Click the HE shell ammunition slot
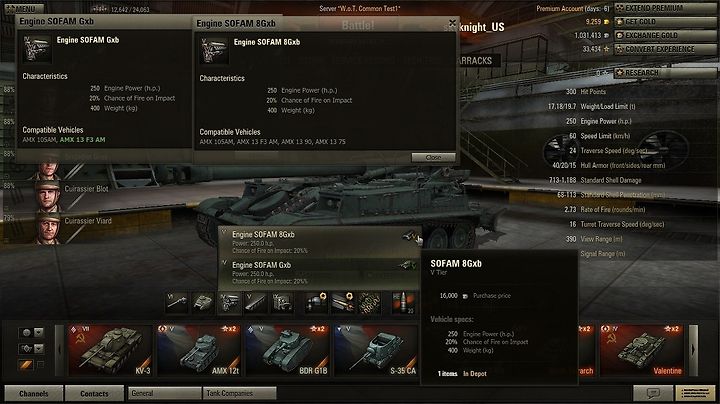Image resolution: width=720 pixels, height=404 pixels. coord(404,303)
